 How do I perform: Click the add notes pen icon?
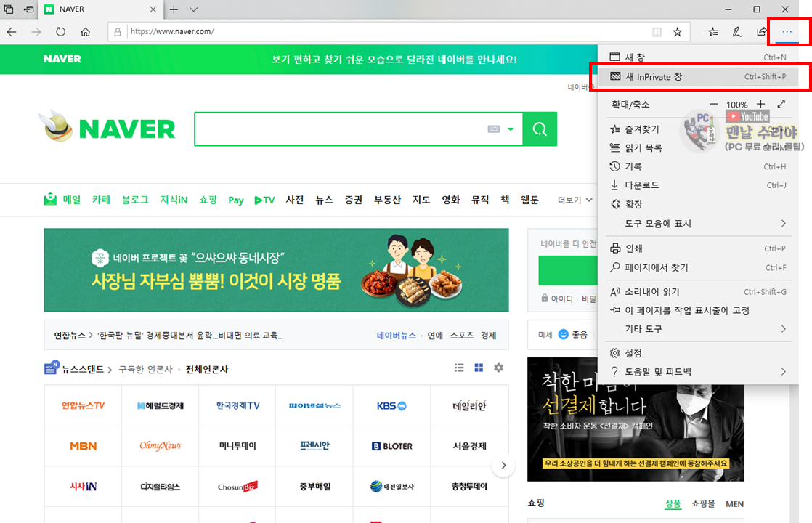737,32
